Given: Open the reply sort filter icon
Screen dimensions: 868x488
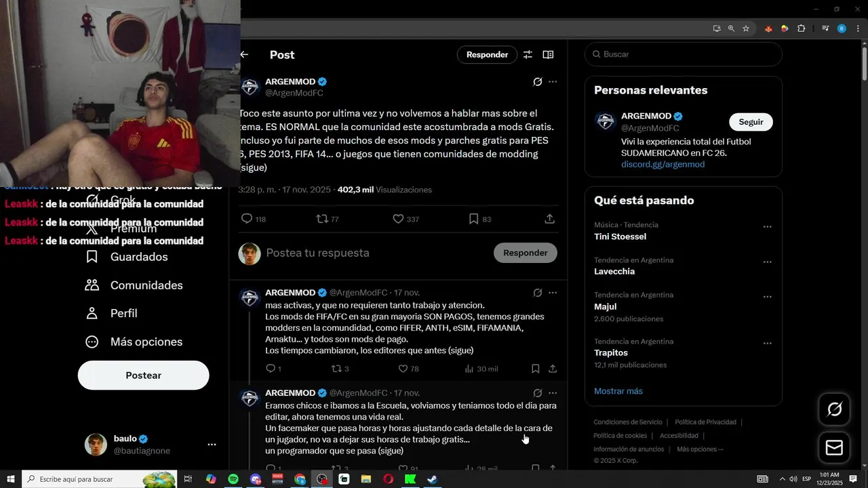Looking at the screenshot, I should (528, 55).
